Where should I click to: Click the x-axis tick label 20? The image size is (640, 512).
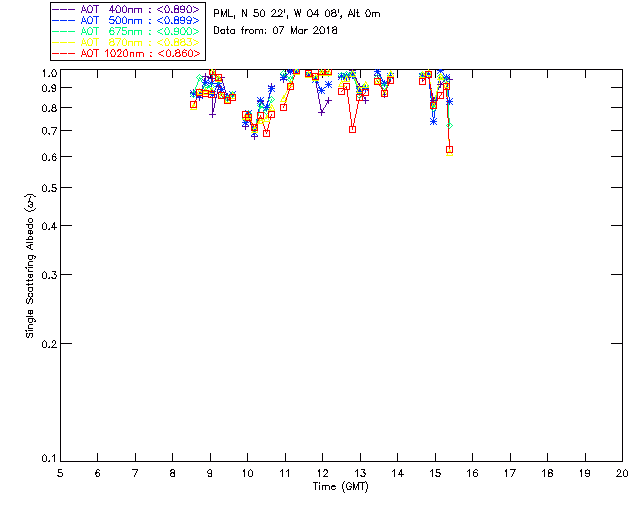[622, 472]
